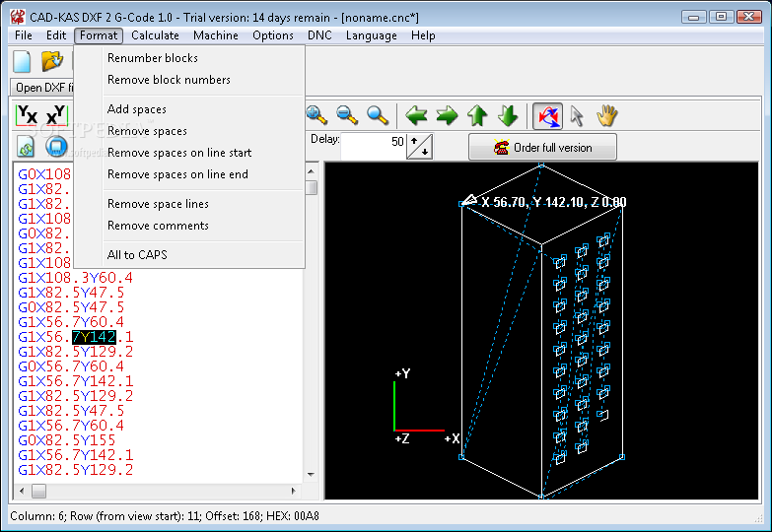Viewport: 772px width, 532px height.
Task: Choose All to CAPS
Action: (x=189, y=255)
